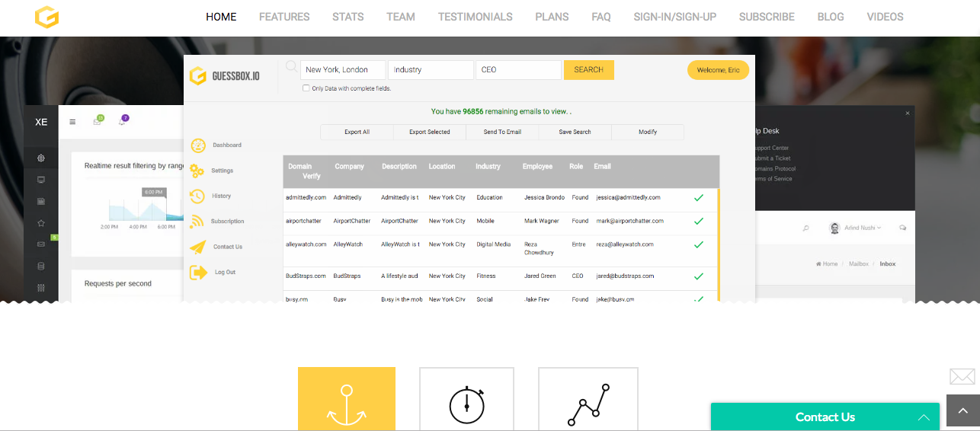Viewport: 980px width, 431px height.
Task: Select the stopwatch feature tile
Action: pyautogui.click(x=467, y=398)
